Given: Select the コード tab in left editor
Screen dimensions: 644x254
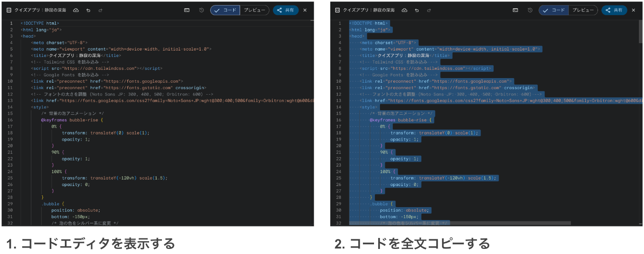Looking at the screenshot, I should coord(225,10).
